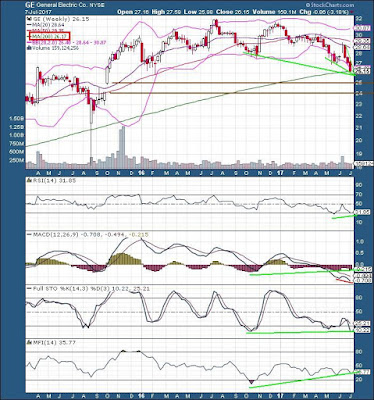374x400 pixels.
Task: Click the 24 price axis label
Action: 359,93
